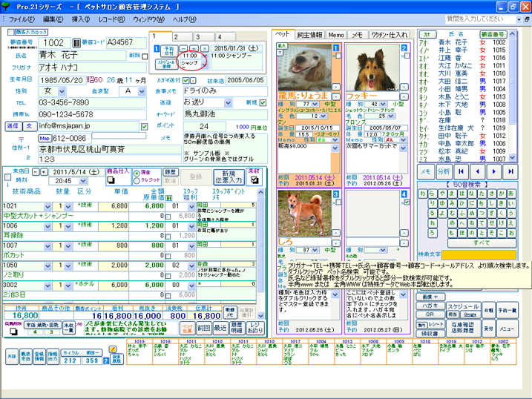This screenshot has width=532, height=399.
Task: Open the pet number 1 badge on Ryoma photo
Action: tap(336, 48)
